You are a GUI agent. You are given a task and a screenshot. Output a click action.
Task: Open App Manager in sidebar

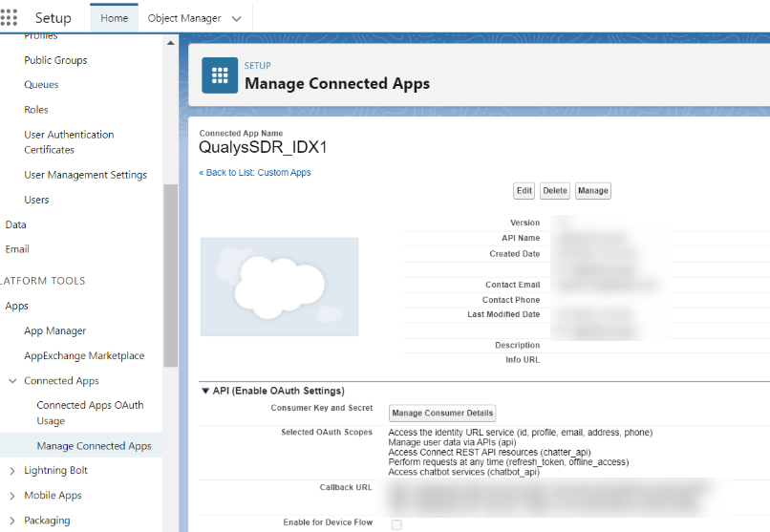55,331
